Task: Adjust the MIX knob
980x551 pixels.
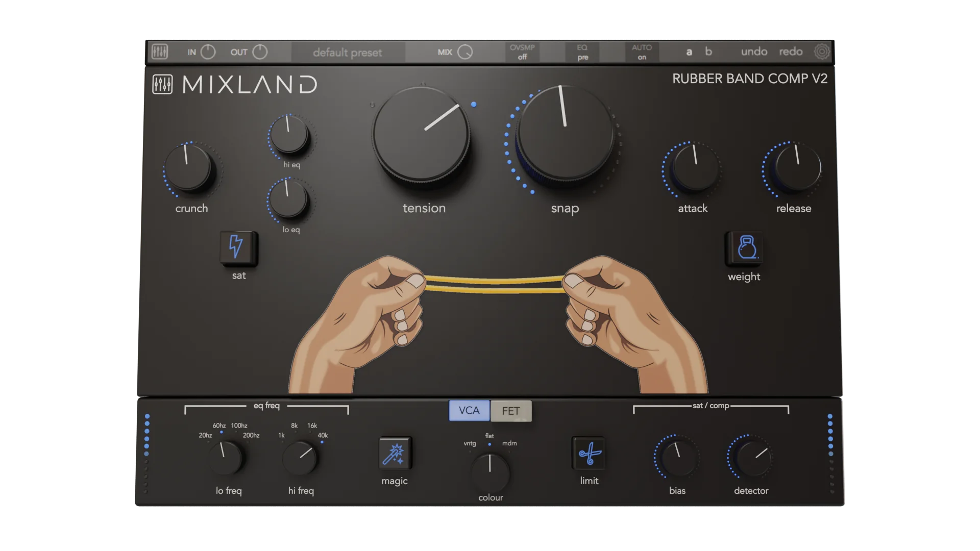Action: click(x=465, y=52)
